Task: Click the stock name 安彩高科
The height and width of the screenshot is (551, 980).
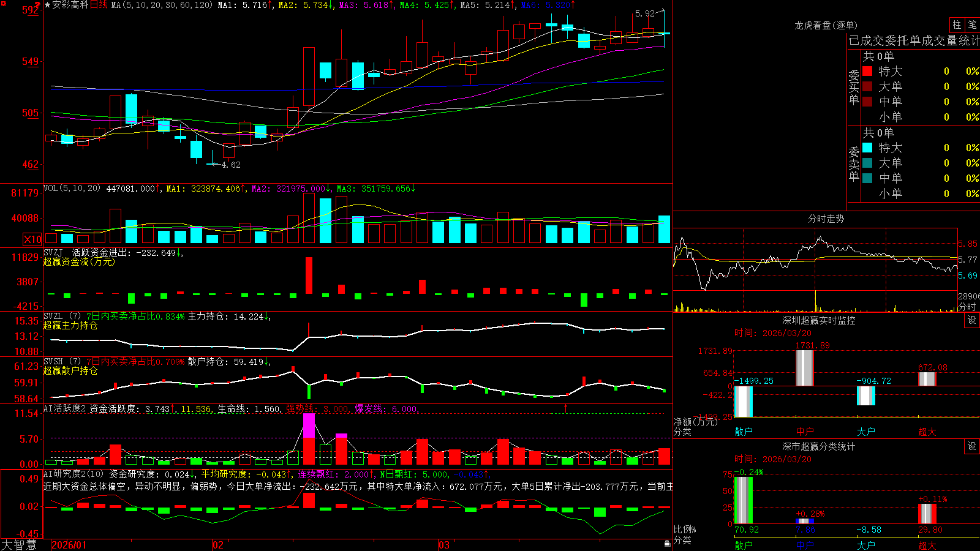Action: coord(70,5)
